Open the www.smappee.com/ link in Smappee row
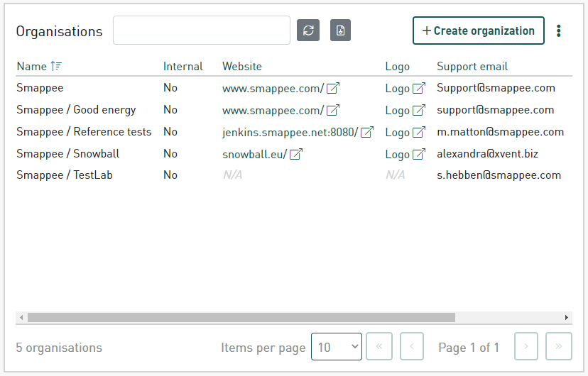Image resolution: width=588 pixels, height=376 pixels. tap(273, 89)
